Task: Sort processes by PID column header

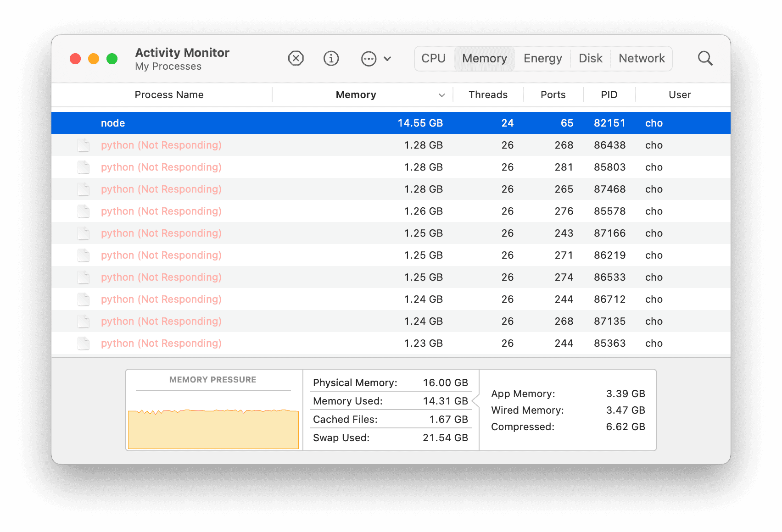Action: pos(609,95)
